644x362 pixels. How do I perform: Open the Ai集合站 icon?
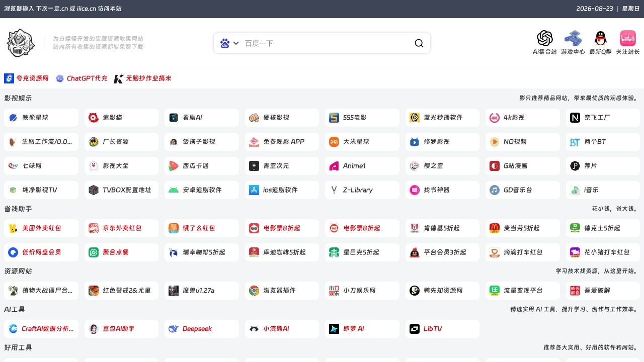544,39
